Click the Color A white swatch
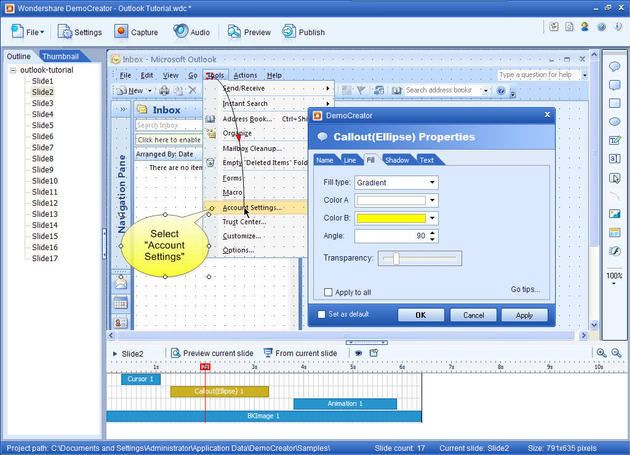Viewport: 630px width, 455px height. tap(391, 200)
